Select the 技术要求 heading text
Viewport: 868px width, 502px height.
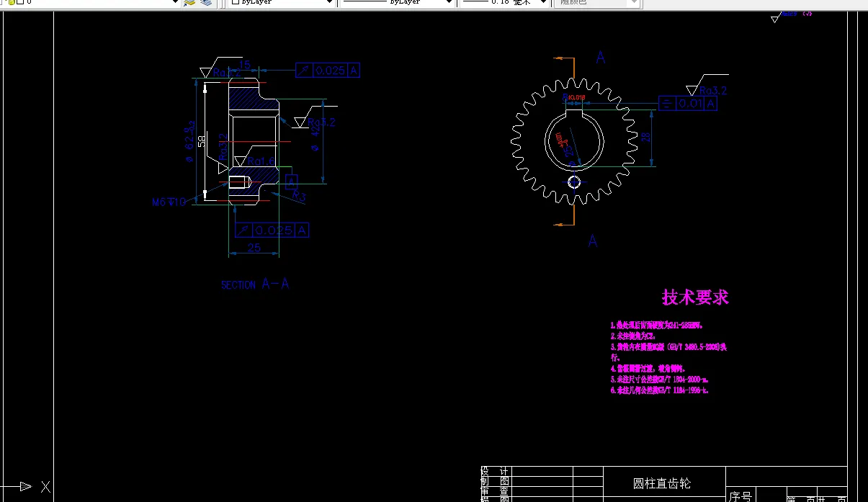pos(695,297)
